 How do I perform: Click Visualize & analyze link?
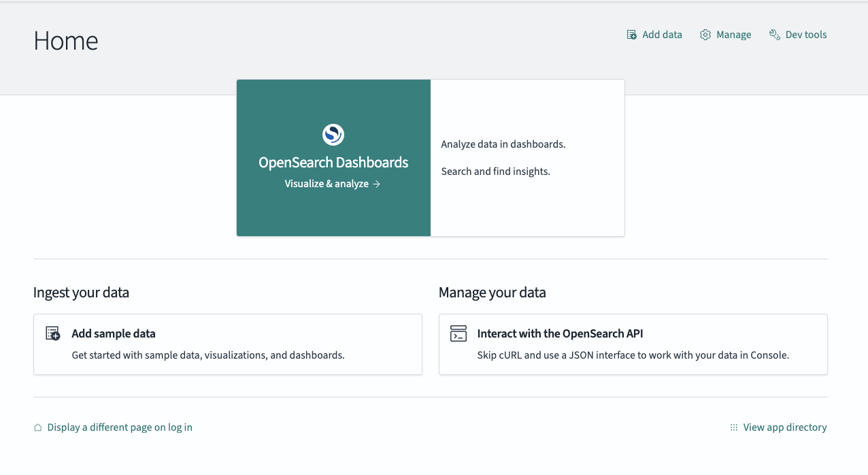coord(333,184)
